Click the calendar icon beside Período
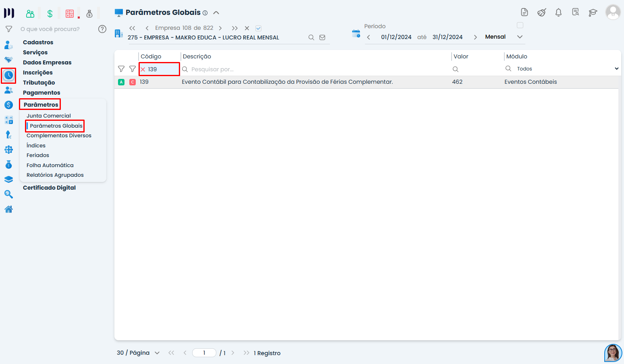Image resolution: width=624 pixels, height=364 pixels. 356,33
